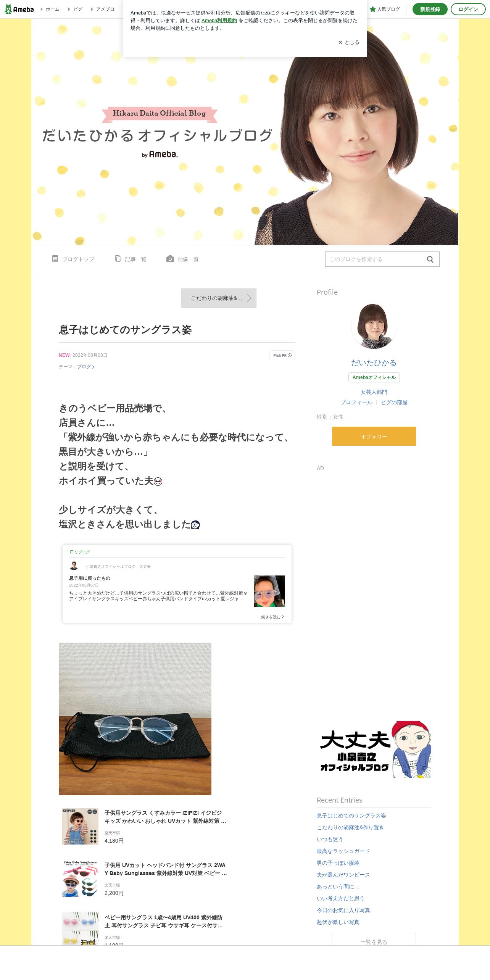
Task: Open the IZIPIZI sunglasses product link
Action: tap(165, 817)
